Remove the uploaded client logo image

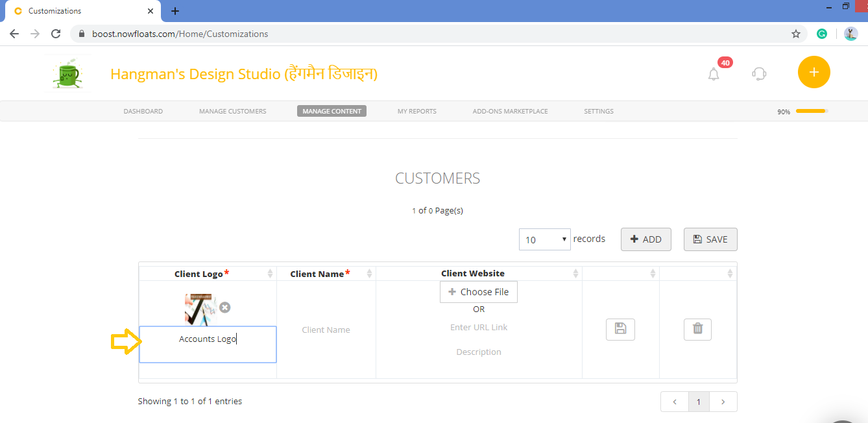pyautogui.click(x=224, y=308)
